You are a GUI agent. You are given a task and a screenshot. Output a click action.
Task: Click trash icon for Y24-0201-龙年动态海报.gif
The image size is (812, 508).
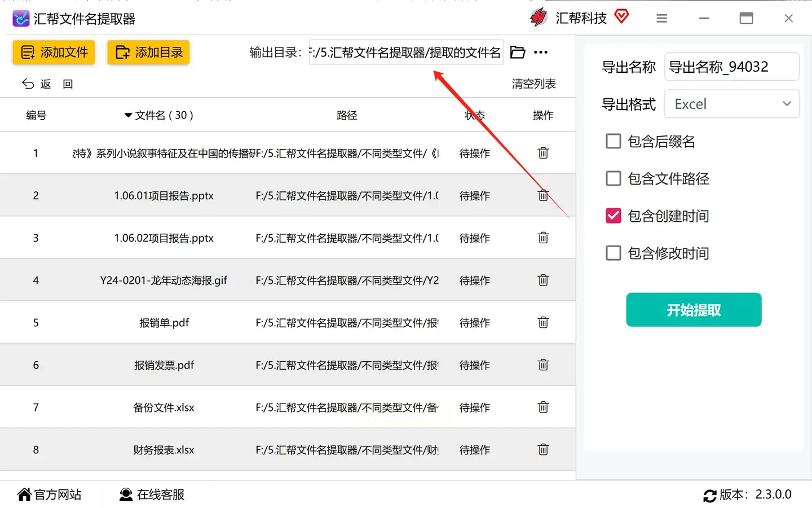543,280
